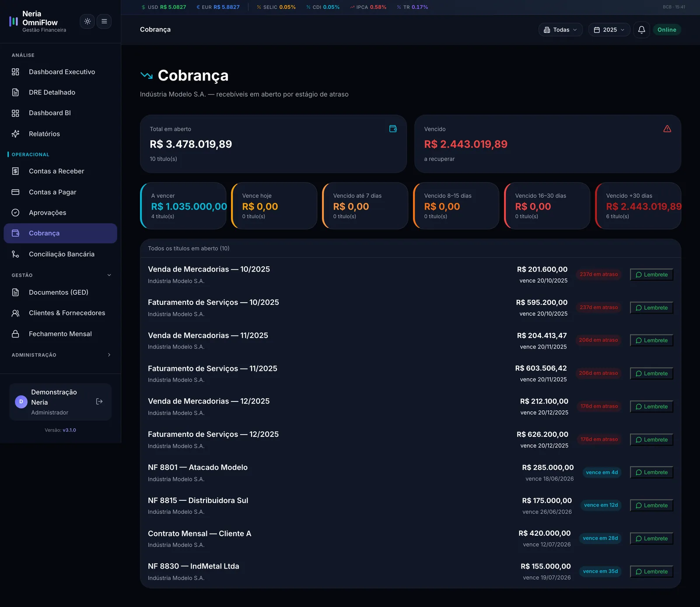
Task: Open Conciliação Bancária in sidebar
Action: point(60,254)
